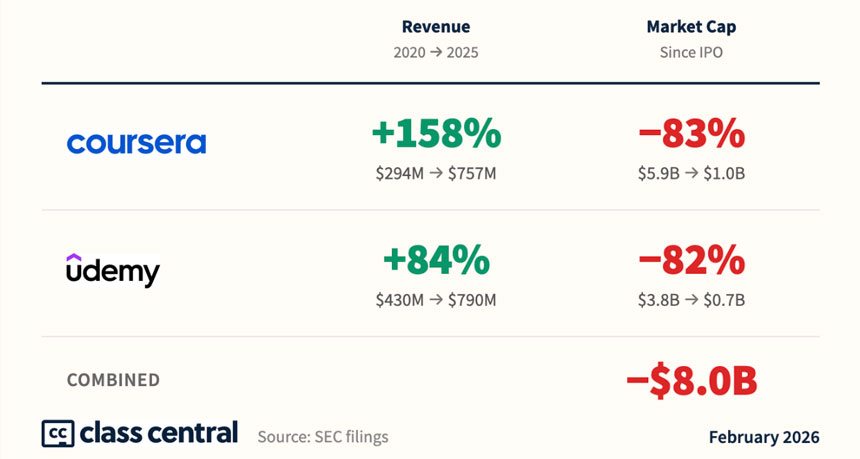Viewport: 860px width, 459px height.
Task: Click the 2020 → 2025 period subtitle
Action: (x=435, y=52)
